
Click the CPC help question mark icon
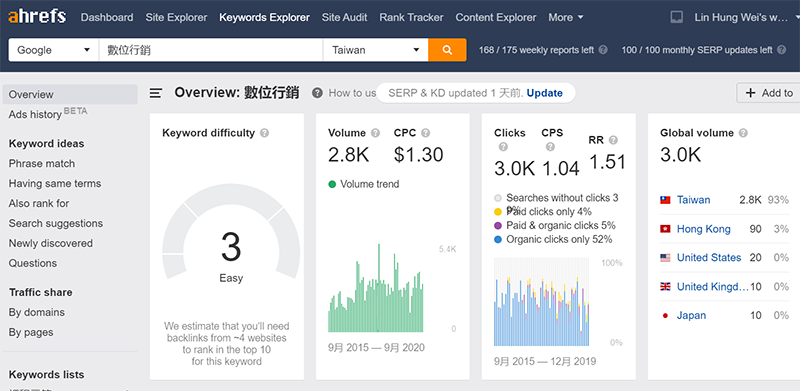pyautogui.click(x=426, y=133)
